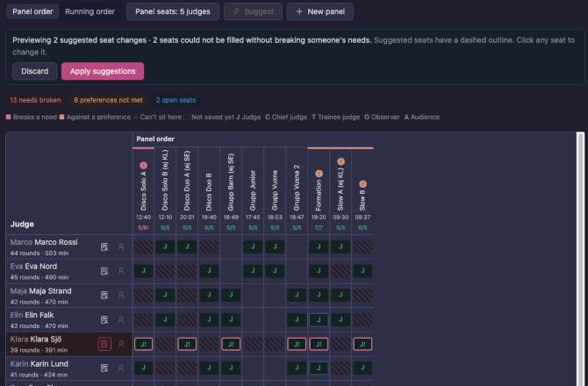The height and width of the screenshot is (386, 588).
Task: Open Elin Falk's person icon
Action: pyautogui.click(x=121, y=319)
